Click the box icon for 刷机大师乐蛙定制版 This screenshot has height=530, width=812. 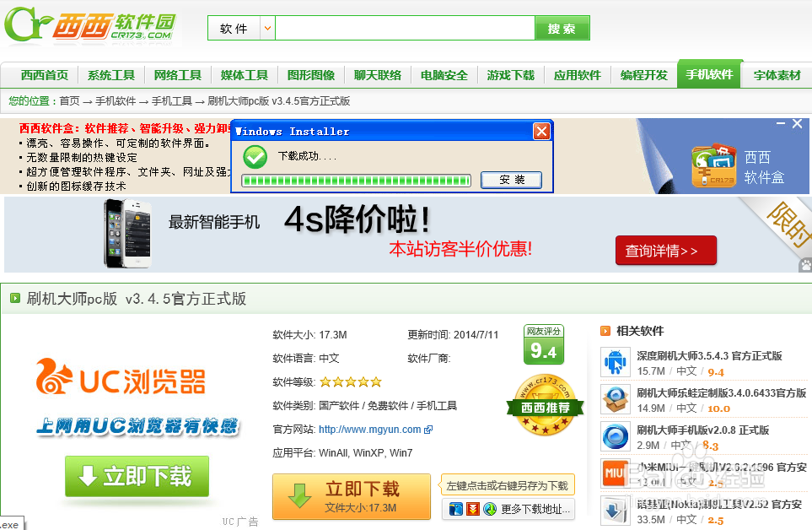pyautogui.click(x=616, y=399)
